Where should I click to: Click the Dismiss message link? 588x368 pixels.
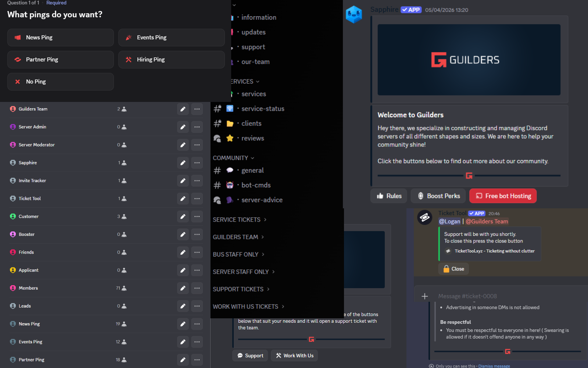pyautogui.click(x=494, y=366)
